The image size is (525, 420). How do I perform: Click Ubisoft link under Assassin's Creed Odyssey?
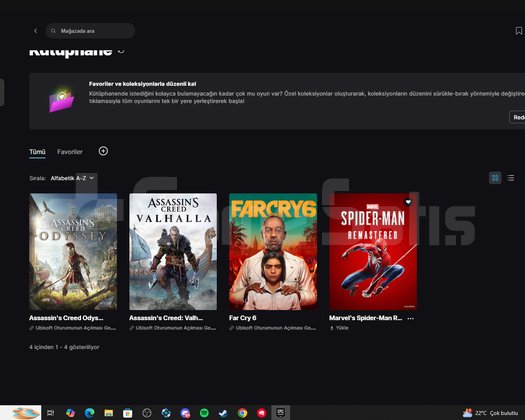pyautogui.click(x=73, y=328)
